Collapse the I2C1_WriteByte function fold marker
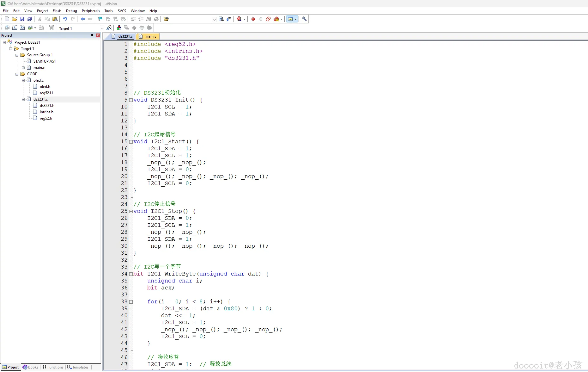The image size is (588, 372). click(x=131, y=274)
